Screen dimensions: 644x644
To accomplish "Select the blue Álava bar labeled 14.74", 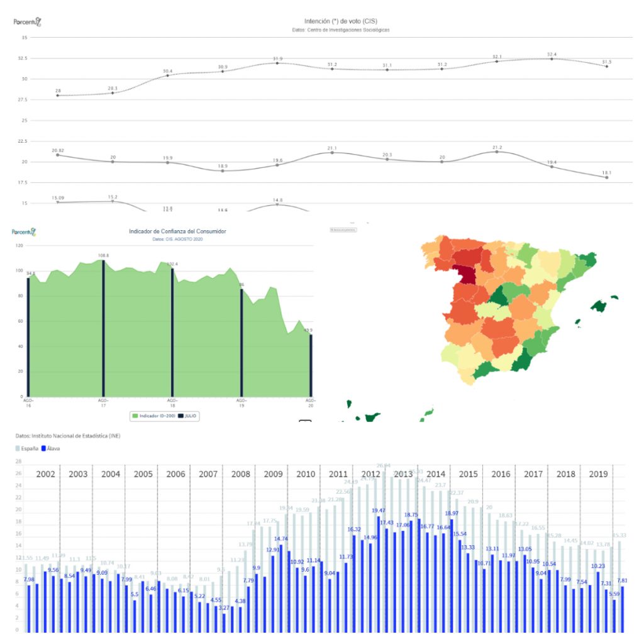I will tap(281, 589).
